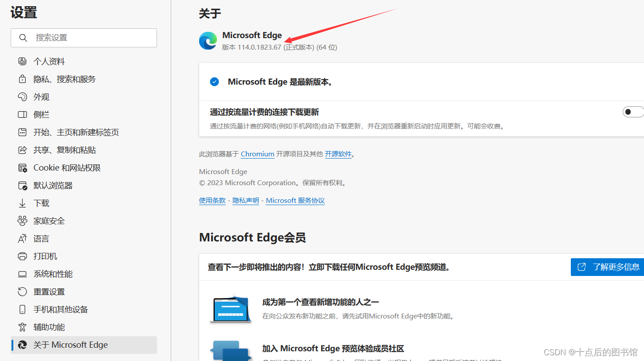Screen dimensions: 644x361
Task: Select 共享、复制和粘贴 menu item
Action: click(x=84, y=150)
